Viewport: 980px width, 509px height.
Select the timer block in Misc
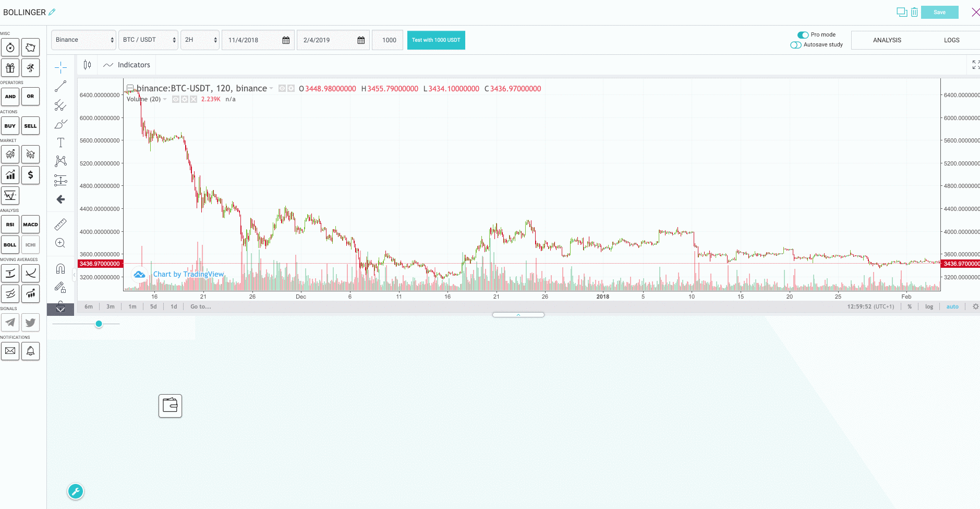click(10, 48)
